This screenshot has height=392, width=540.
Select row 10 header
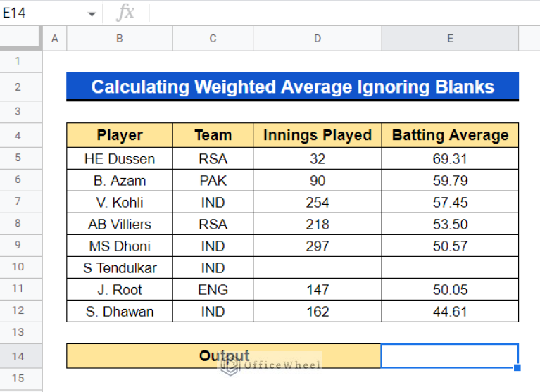point(18,267)
